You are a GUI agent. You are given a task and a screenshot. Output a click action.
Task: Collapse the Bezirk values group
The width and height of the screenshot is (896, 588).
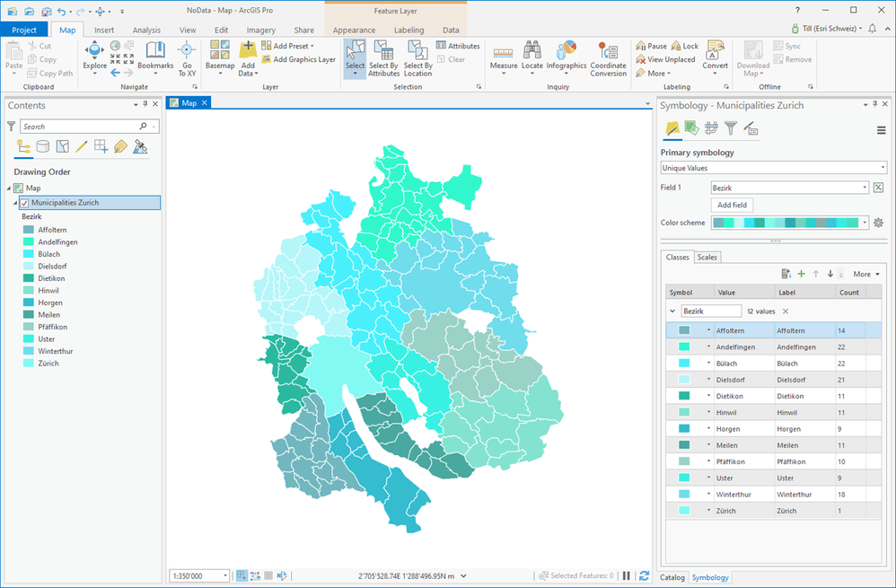coord(672,312)
